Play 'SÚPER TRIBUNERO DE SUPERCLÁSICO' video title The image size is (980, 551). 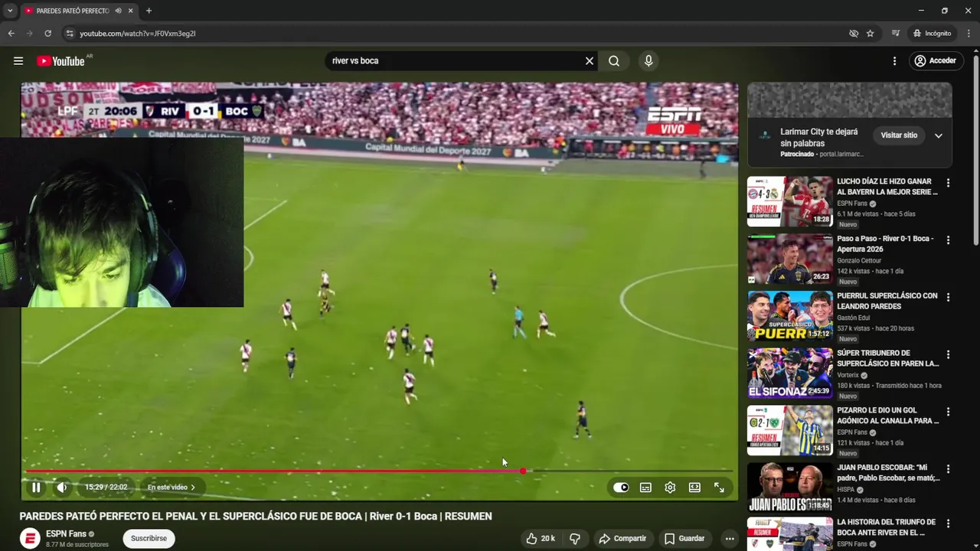888,358
